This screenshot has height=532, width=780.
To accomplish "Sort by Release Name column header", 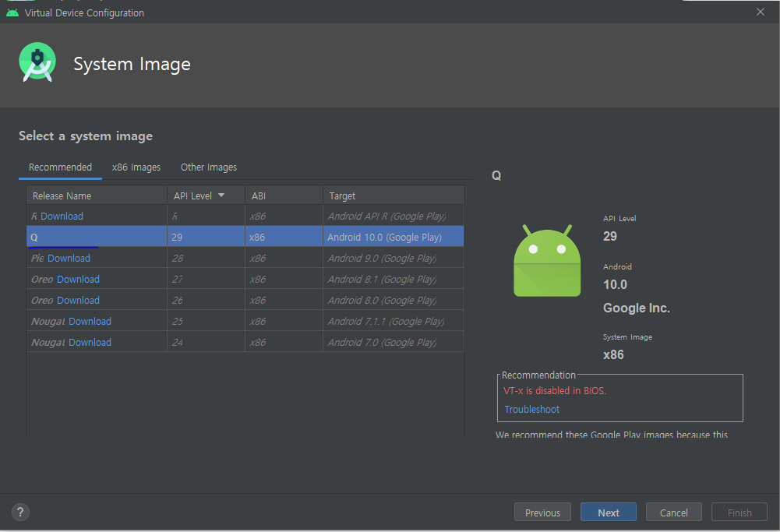I will 97,196.
